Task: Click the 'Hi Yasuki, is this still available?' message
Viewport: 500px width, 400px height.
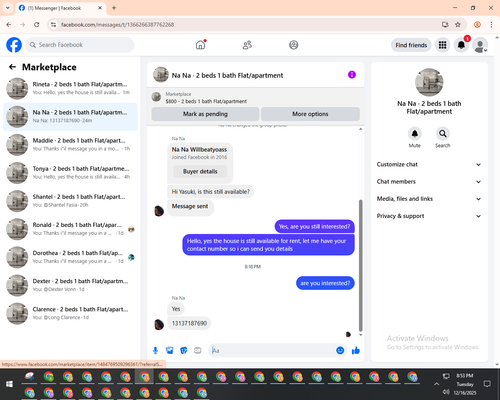Action: pyautogui.click(x=210, y=192)
